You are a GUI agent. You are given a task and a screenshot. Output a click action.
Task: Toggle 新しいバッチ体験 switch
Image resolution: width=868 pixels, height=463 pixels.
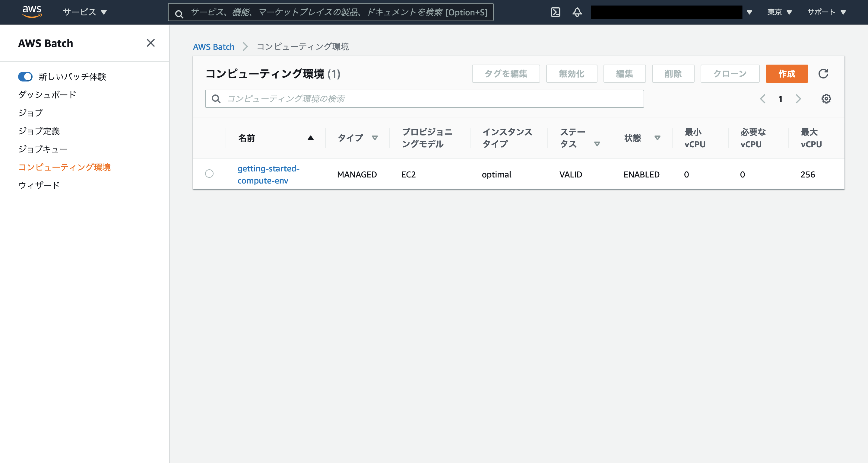25,77
